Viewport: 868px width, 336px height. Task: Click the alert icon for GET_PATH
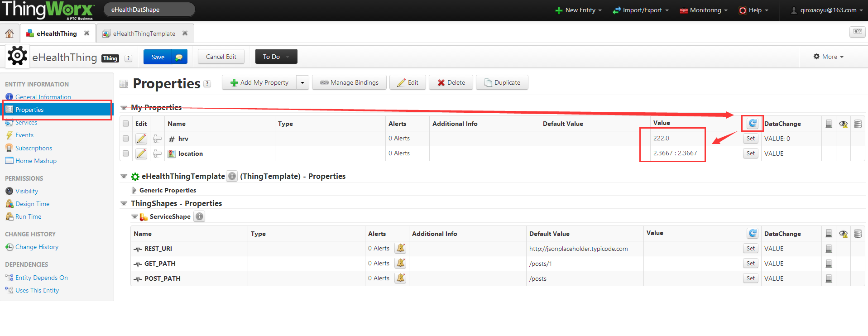[400, 263]
